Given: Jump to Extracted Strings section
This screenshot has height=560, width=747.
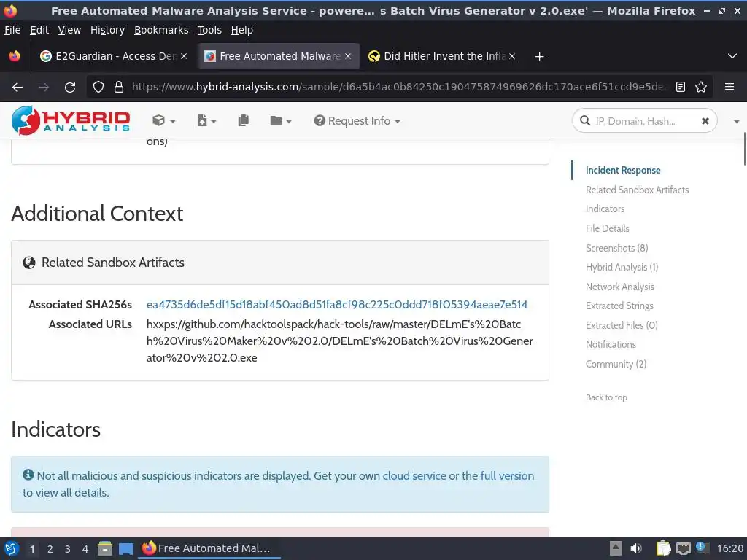Looking at the screenshot, I should tap(619, 306).
